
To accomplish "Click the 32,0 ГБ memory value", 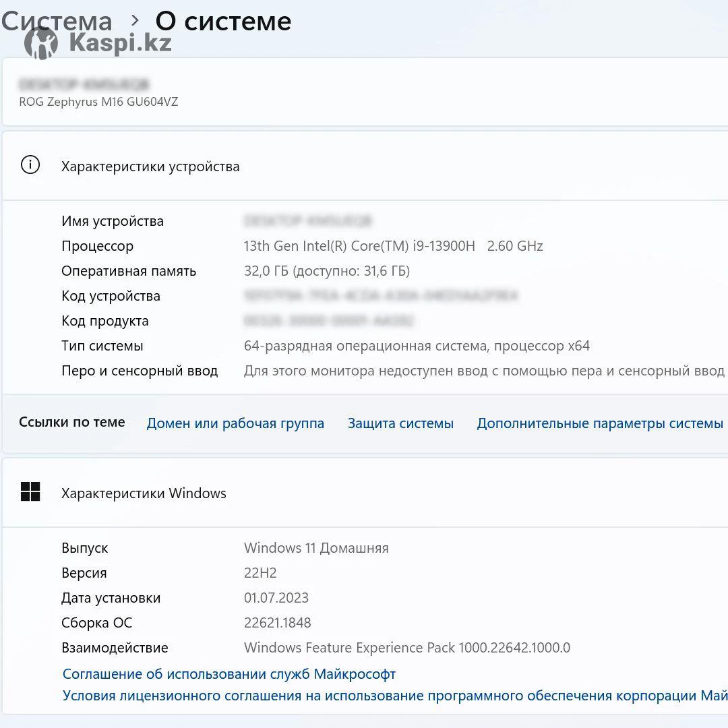I will [326, 271].
